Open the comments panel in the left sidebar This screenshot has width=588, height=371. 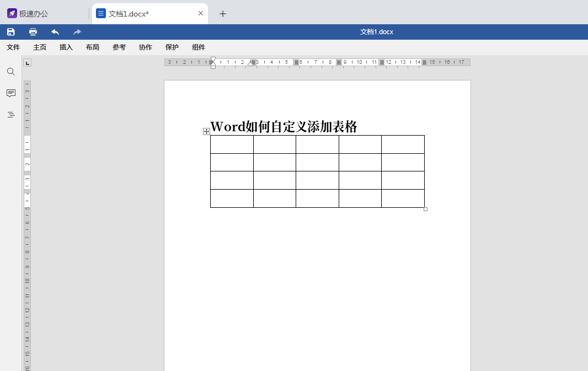click(11, 93)
